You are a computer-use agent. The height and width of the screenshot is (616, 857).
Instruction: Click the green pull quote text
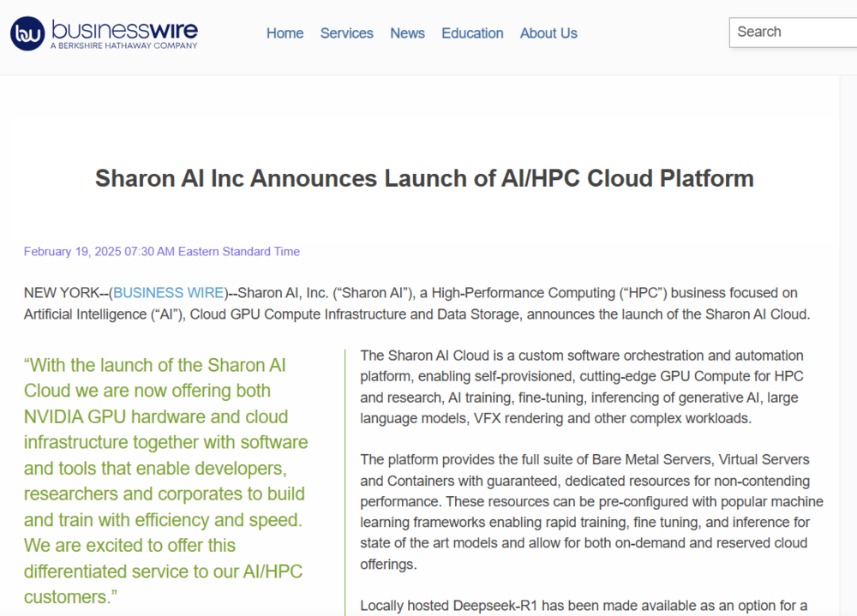coord(165,481)
